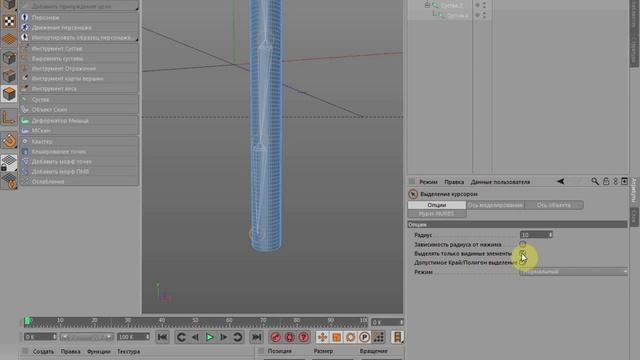Collapse the joint hierarchy tree expander

click(x=427, y=5)
